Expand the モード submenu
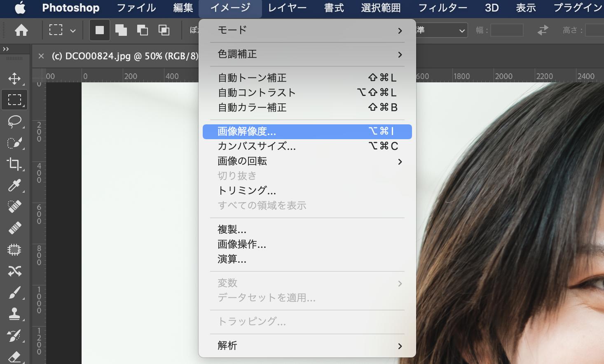 tap(307, 30)
